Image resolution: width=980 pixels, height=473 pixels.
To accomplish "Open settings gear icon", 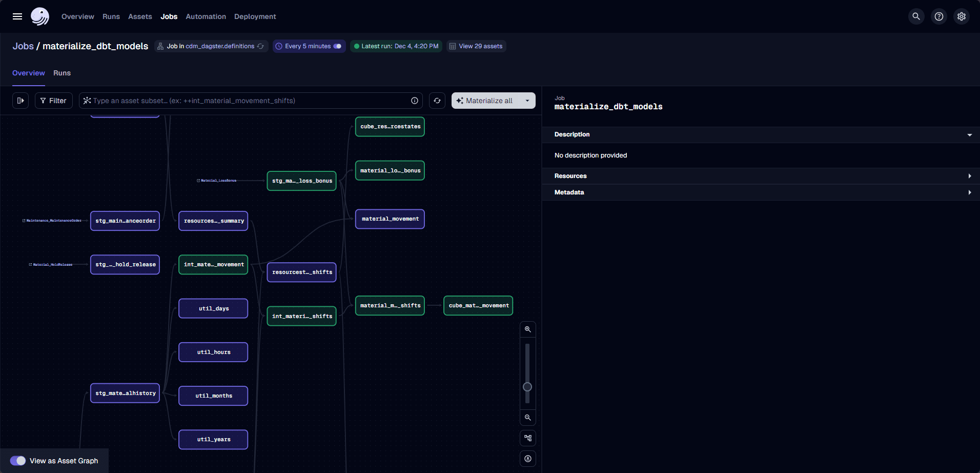I will pyautogui.click(x=961, y=16).
